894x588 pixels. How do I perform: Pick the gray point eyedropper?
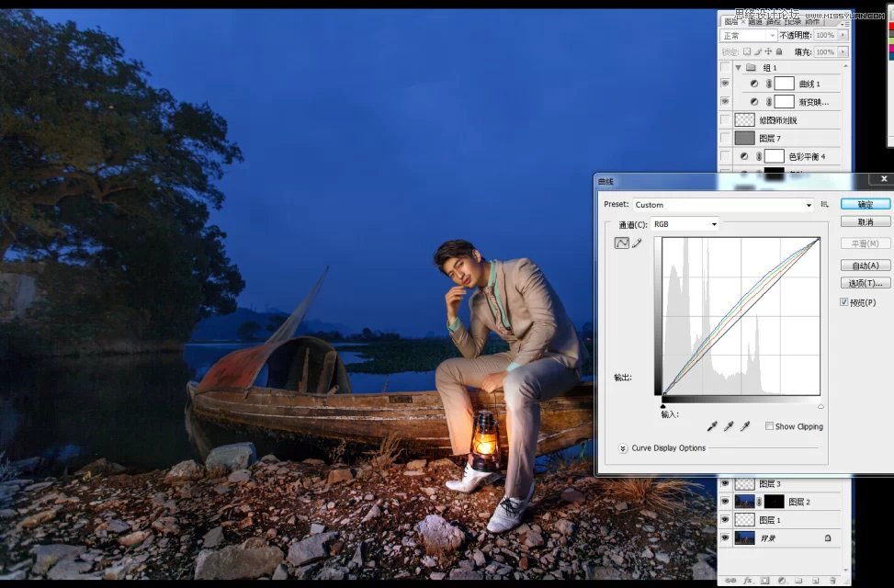point(729,426)
